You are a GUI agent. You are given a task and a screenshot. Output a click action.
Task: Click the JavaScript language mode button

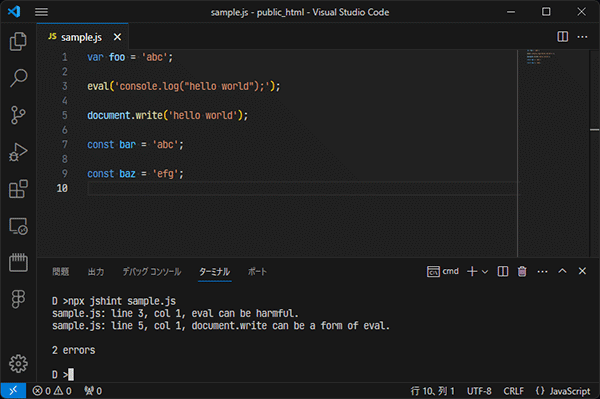562,391
